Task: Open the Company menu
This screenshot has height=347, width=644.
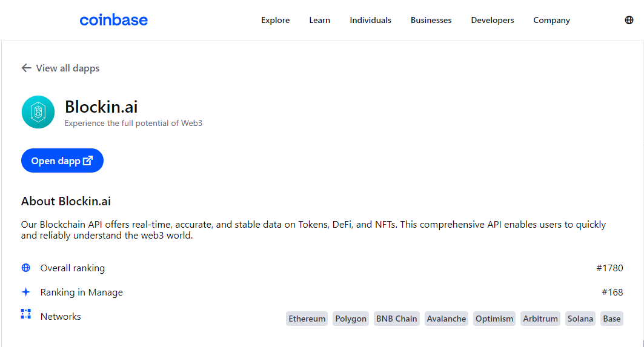Action: pyautogui.click(x=551, y=20)
